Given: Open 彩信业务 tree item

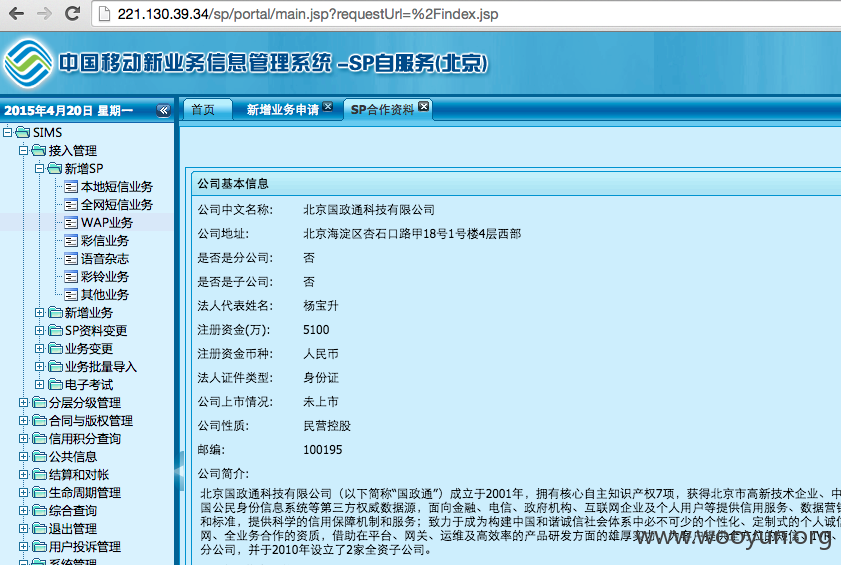Looking at the screenshot, I should click(x=105, y=240).
